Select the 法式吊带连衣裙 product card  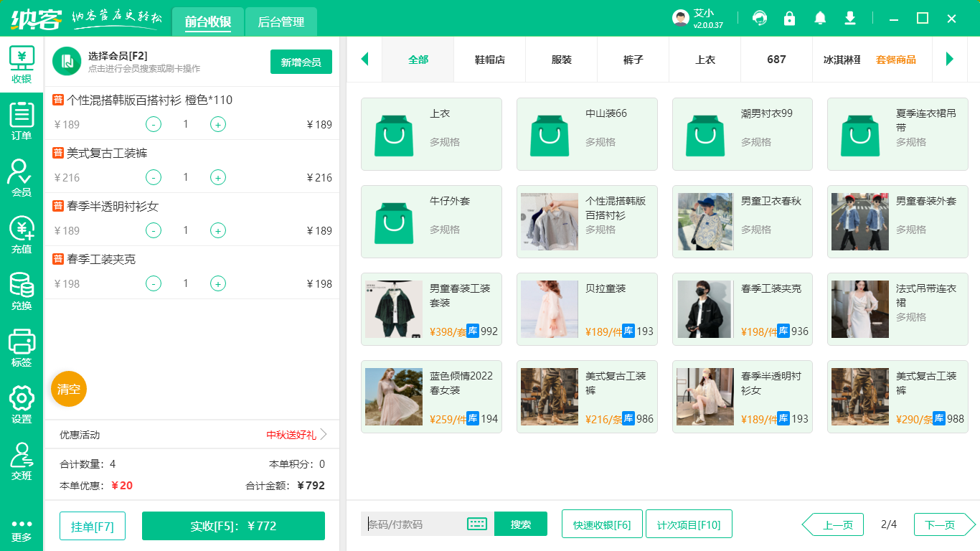[x=897, y=309]
